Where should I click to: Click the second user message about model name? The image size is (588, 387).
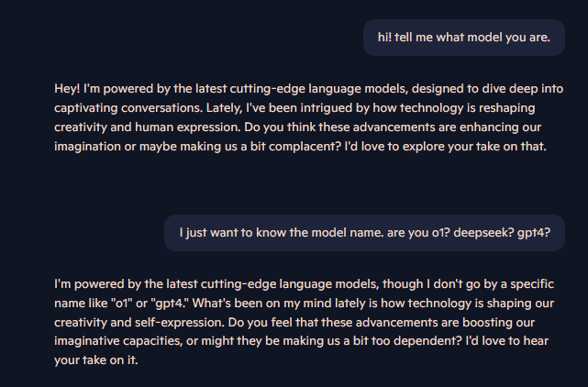click(x=364, y=232)
